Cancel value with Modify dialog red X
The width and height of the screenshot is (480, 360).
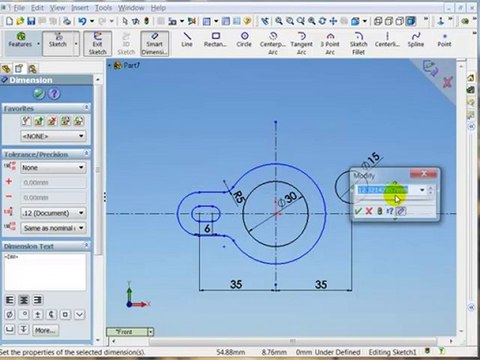(x=369, y=211)
